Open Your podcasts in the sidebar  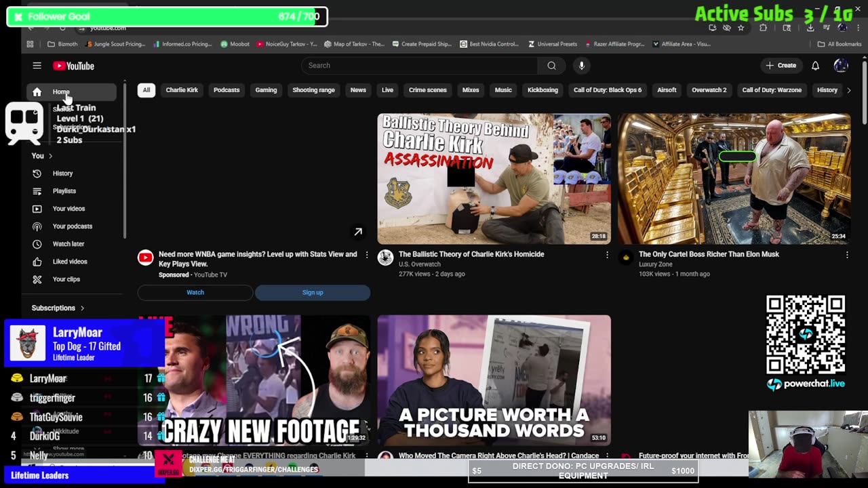[72, 226]
